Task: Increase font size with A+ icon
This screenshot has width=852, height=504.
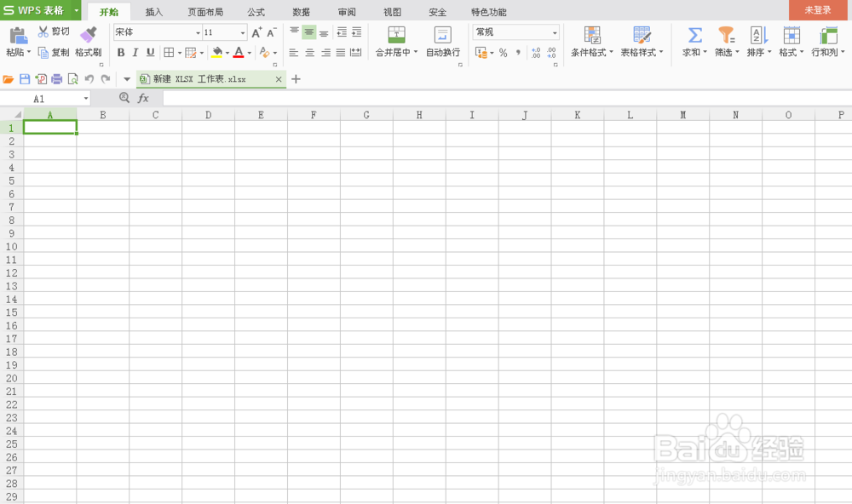Action: [256, 32]
